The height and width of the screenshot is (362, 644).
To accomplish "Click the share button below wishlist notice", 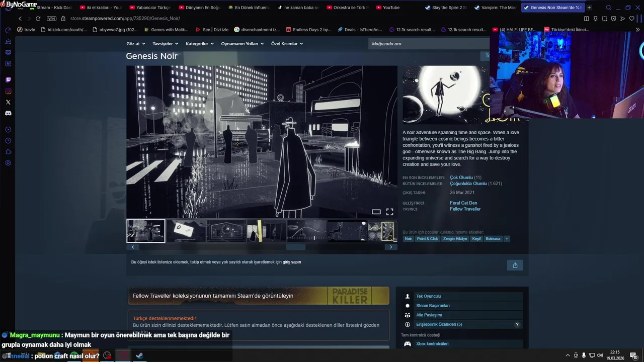I will pyautogui.click(x=515, y=265).
